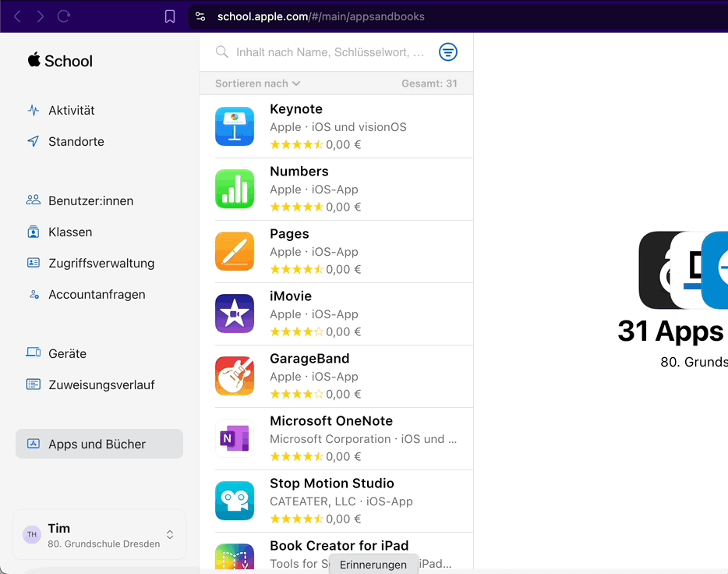The height and width of the screenshot is (574, 728).
Task: Click the Klassen icon
Action: pyautogui.click(x=34, y=232)
